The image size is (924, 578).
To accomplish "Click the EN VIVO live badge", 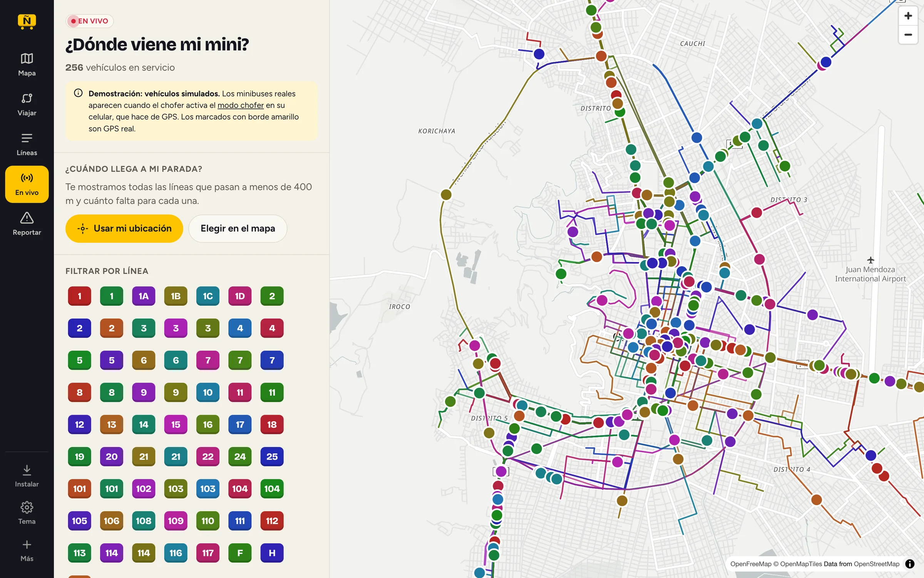I will coord(89,21).
